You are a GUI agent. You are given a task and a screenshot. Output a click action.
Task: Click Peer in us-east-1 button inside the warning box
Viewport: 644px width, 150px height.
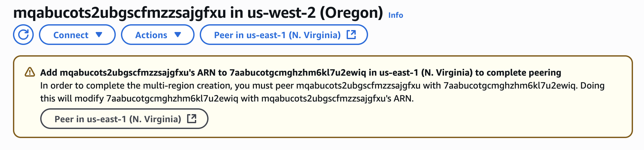[x=124, y=119]
